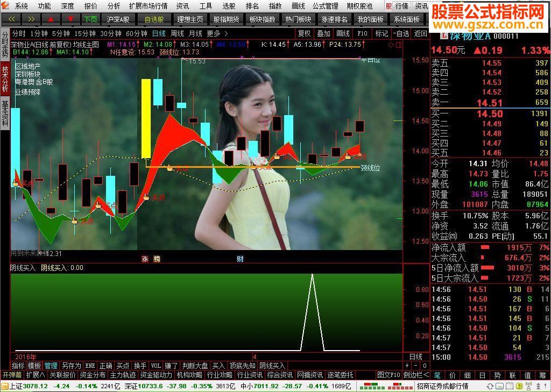551x392 pixels.
Task: Click the double-right arrow toolbar button
Action: click(x=31, y=19)
